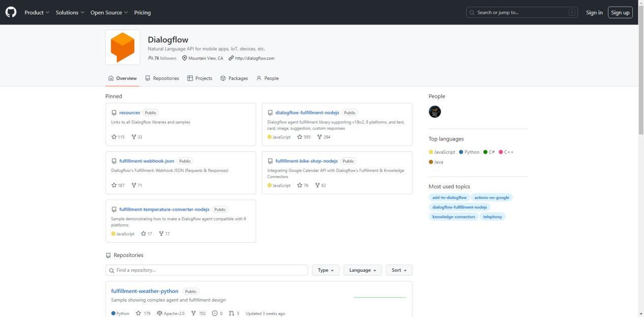Open the resources repository
The height and width of the screenshot is (317, 644).
point(130,112)
